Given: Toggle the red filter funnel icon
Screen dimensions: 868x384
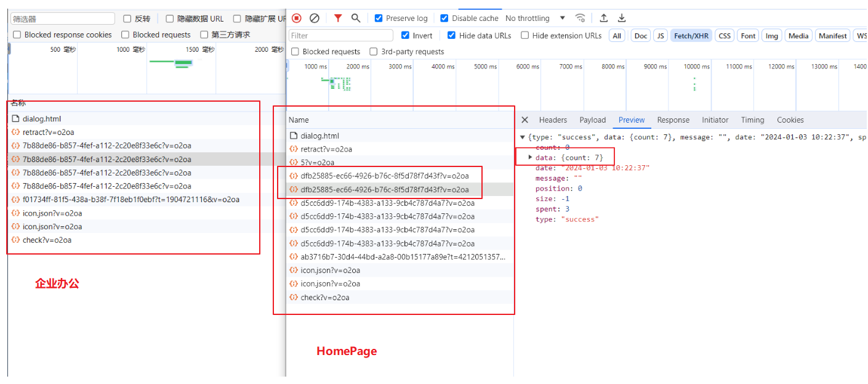Looking at the screenshot, I should (x=338, y=18).
